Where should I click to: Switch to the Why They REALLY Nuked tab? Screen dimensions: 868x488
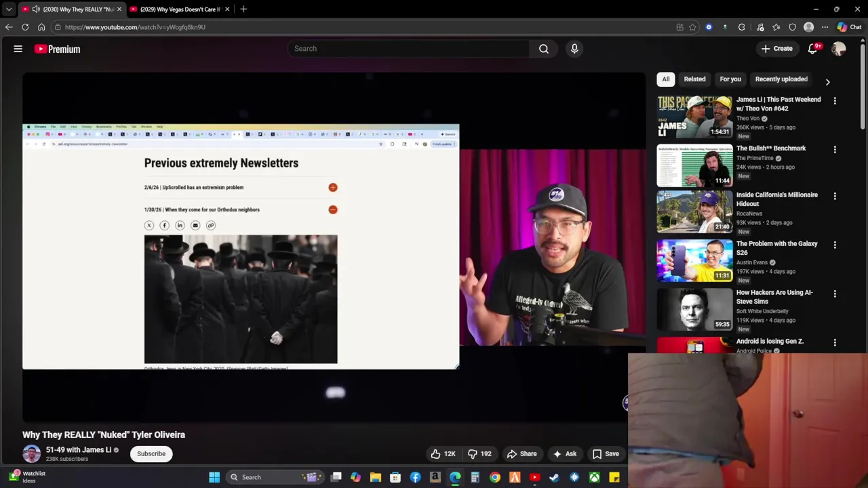[x=71, y=9]
